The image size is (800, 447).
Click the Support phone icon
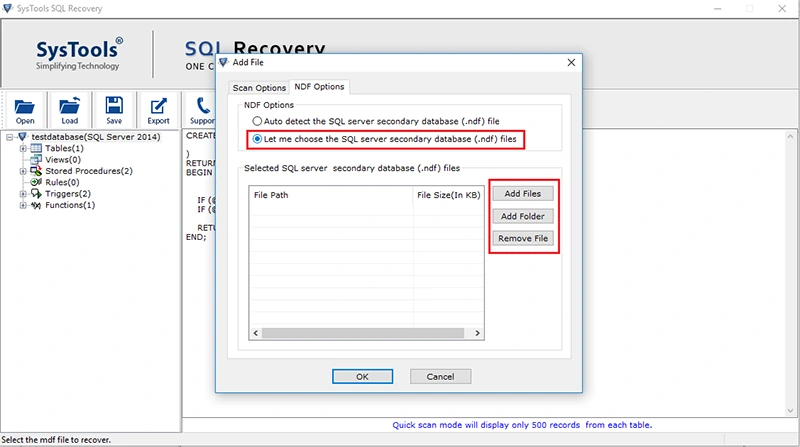point(203,106)
